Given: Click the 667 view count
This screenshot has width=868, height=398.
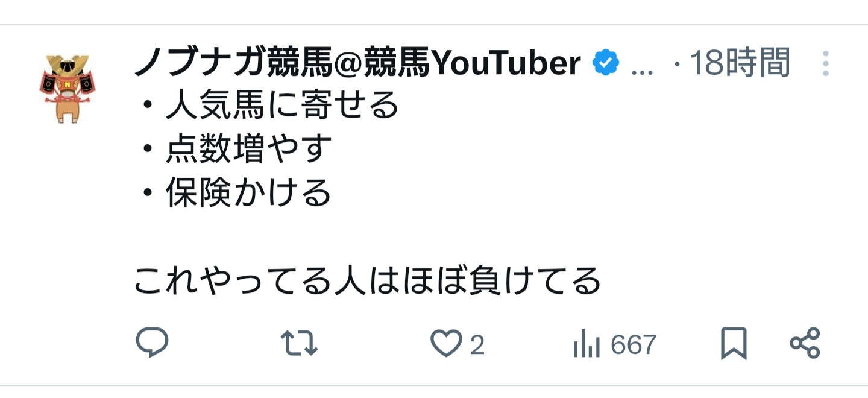Looking at the screenshot, I should pos(633,345).
